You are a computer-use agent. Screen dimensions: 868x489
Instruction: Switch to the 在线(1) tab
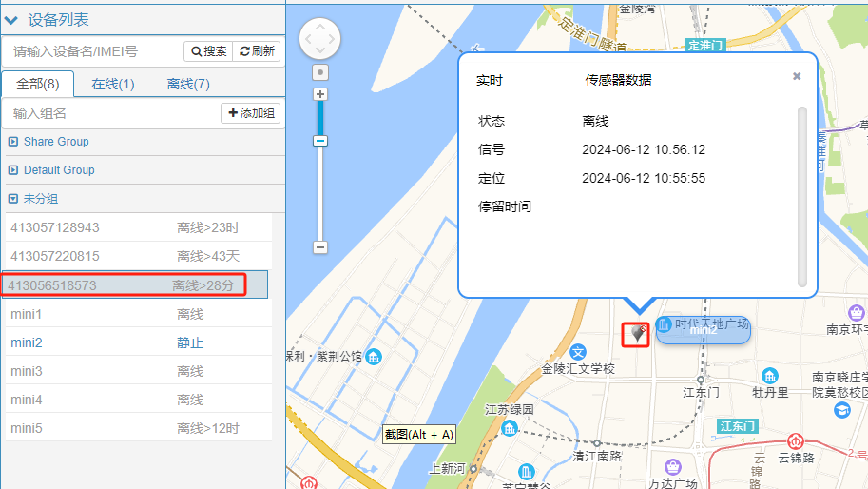coord(113,84)
